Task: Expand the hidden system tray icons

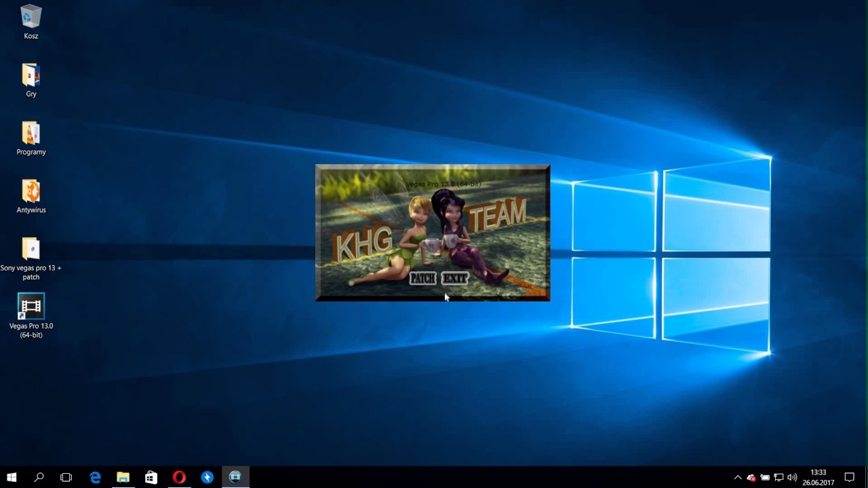Action: [738, 477]
